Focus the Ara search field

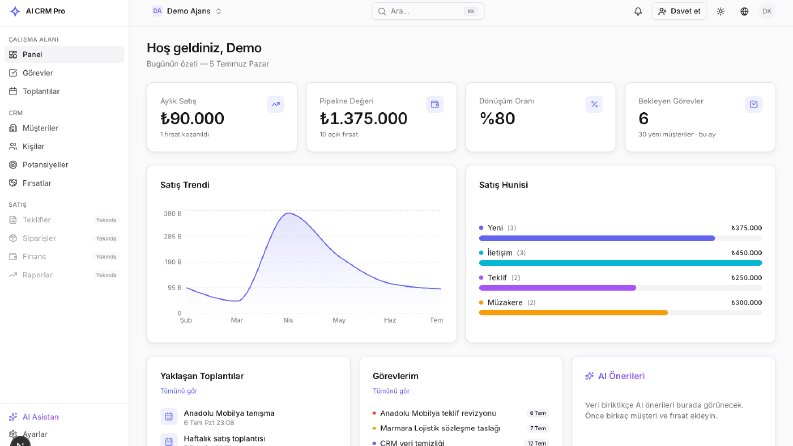(428, 11)
